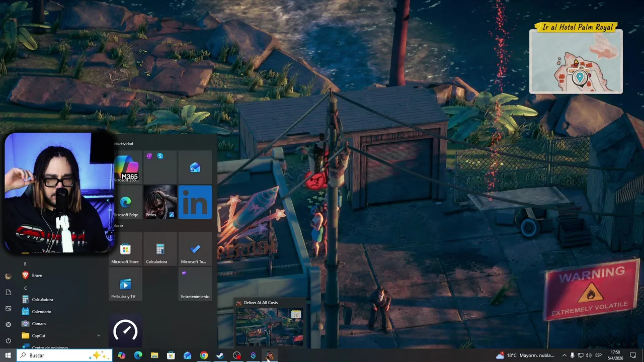Open the Calculadora tile
This screenshot has width=644, height=362.
(160, 249)
